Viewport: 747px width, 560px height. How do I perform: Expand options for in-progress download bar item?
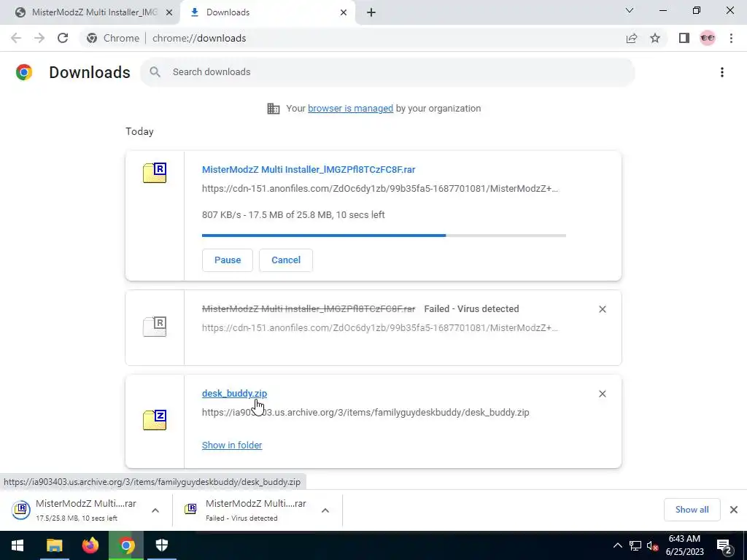[x=155, y=510]
